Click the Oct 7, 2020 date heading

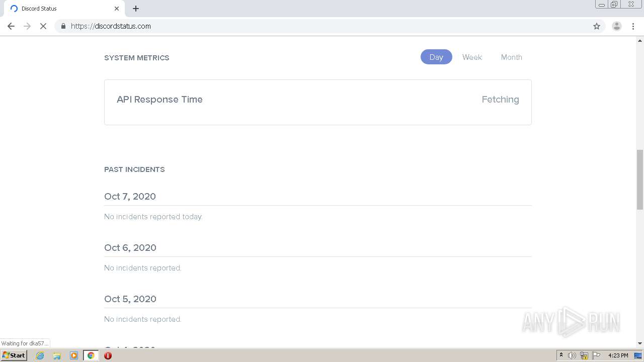(x=130, y=197)
